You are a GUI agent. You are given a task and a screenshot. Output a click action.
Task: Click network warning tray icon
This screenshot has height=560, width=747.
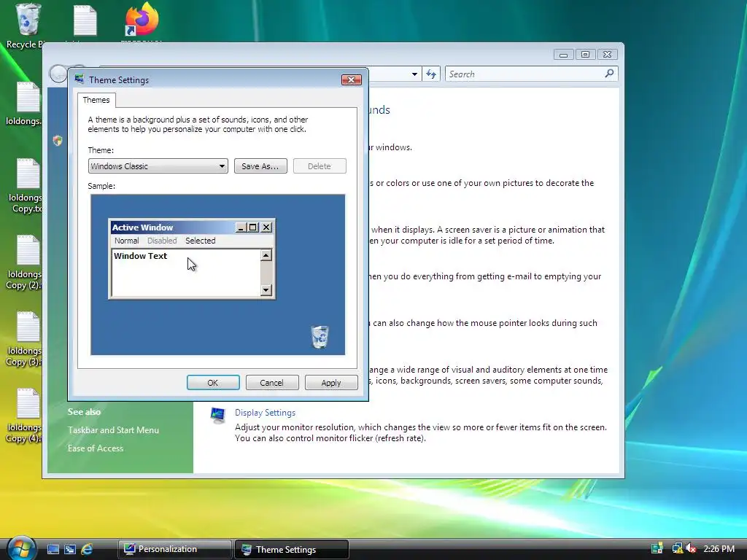tap(677, 548)
